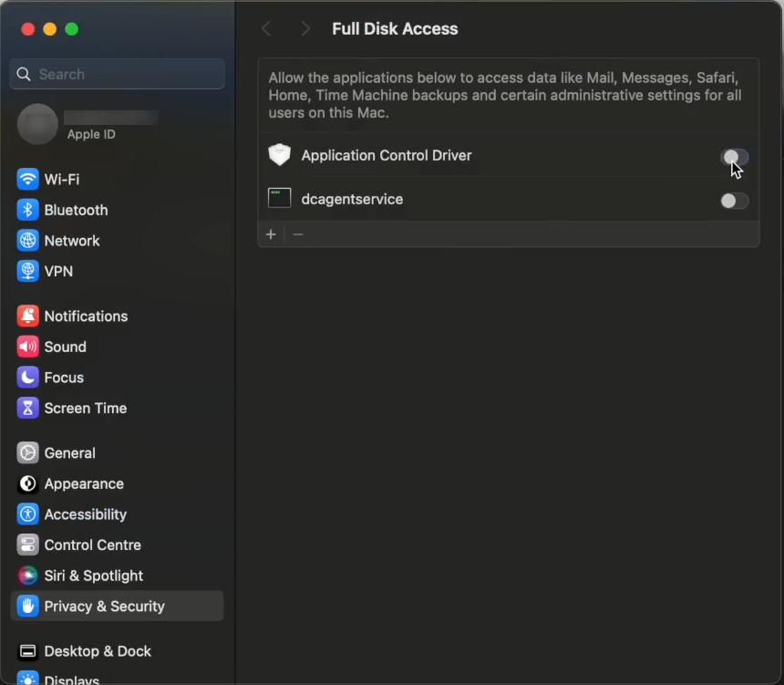Viewport: 784px width, 685px height.
Task: Open the Control Centre settings pane
Action: (92, 545)
